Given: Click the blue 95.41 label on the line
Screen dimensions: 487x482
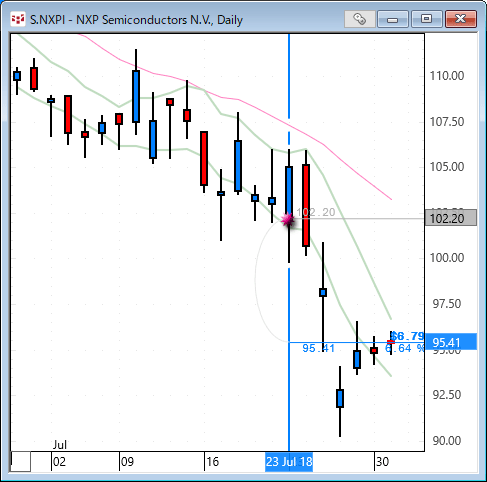Looking at the screenshot, I should coord(318,348).
